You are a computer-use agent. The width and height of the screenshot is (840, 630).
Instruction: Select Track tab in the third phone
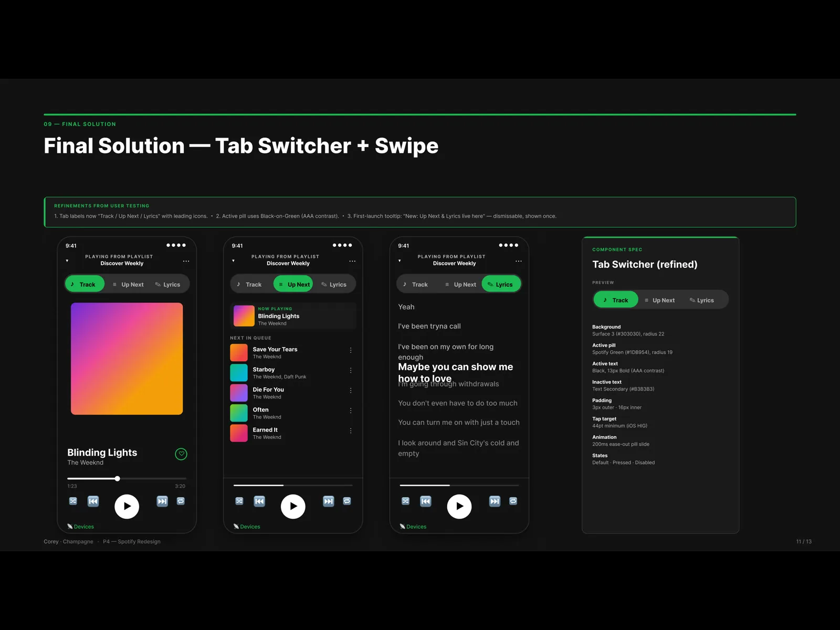click(415, 285)
